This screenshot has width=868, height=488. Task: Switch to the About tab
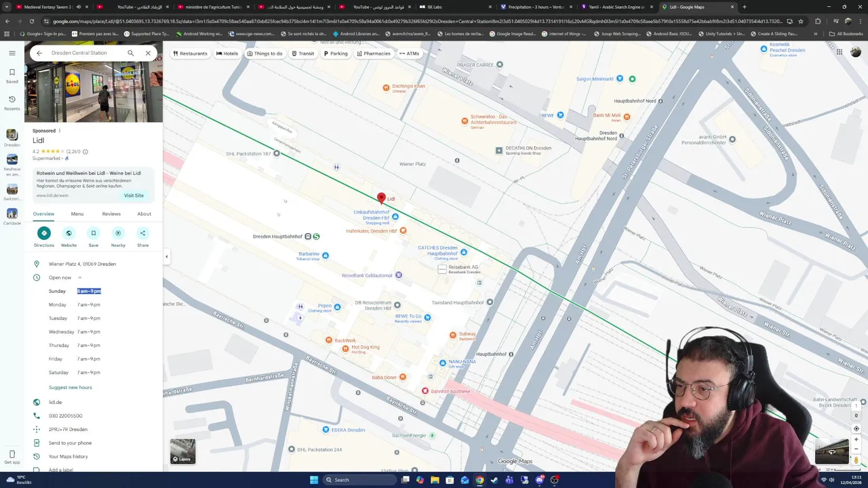144,213
